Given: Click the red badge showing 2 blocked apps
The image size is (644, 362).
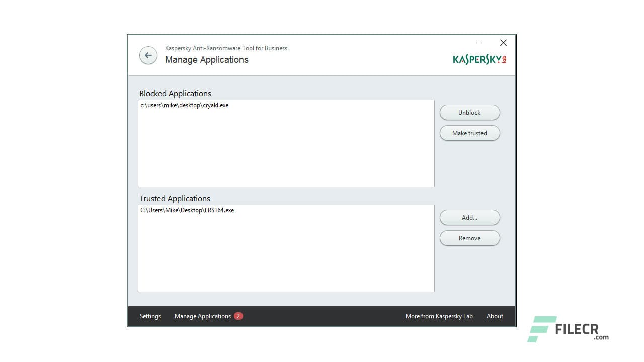Looking at the screenshot, I should click(x=238, y=316).
